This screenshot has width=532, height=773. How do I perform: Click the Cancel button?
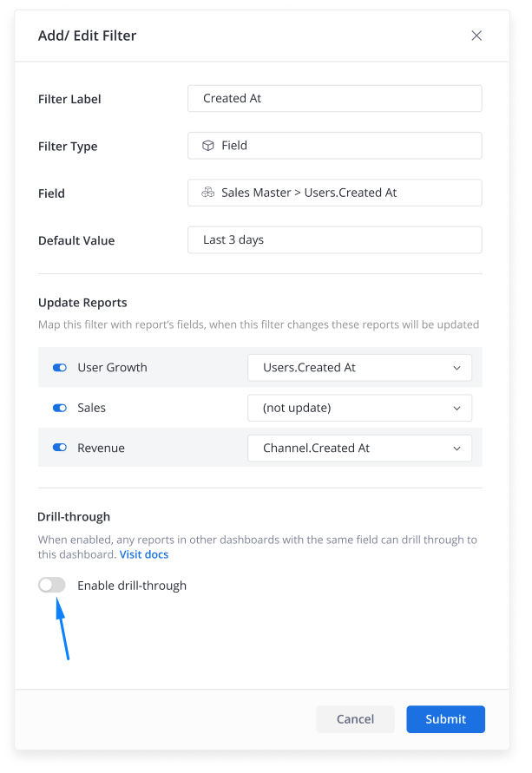(355, 719)
